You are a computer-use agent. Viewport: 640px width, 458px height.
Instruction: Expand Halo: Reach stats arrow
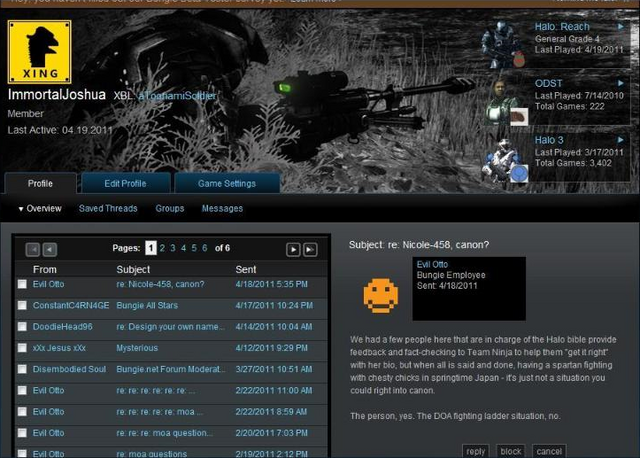[x=620, y=27]
